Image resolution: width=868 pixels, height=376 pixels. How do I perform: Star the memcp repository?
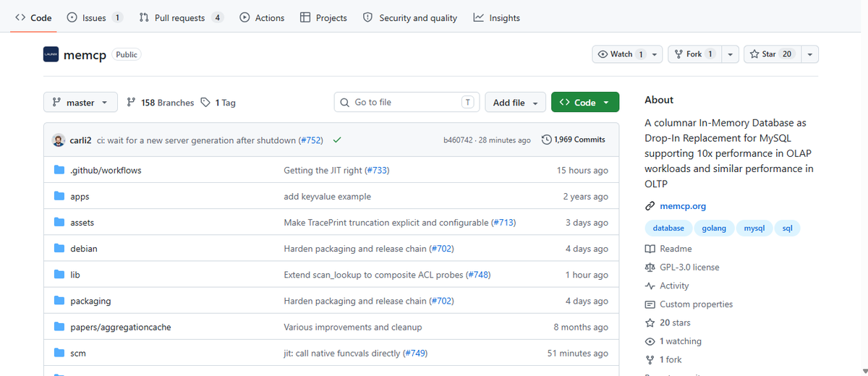(771, 54)
